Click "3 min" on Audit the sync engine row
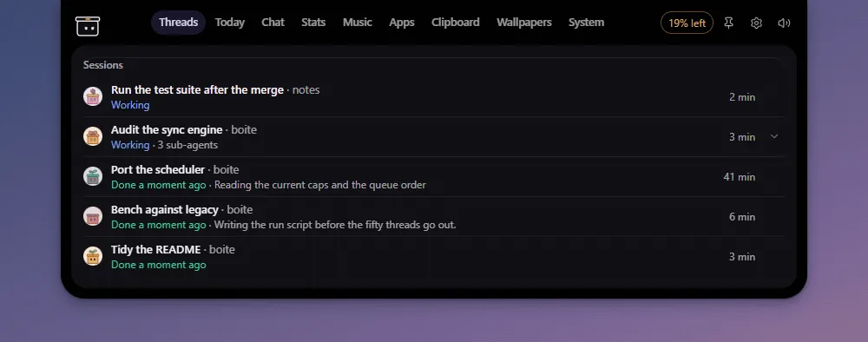The height and width of the screenshot is (342, 868). 742,136
